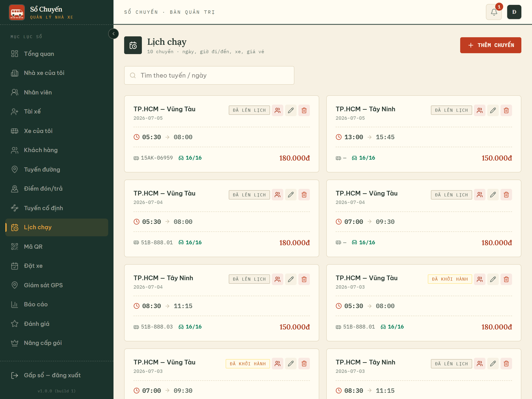Screen dimensions: 532x399
Task: Delete the Tây Ninh 2026-07-04 trip
Action: (x=304, y=279)
